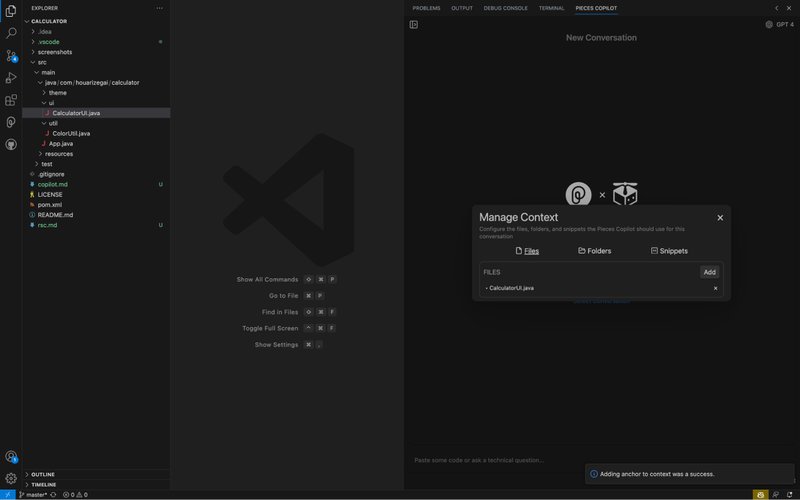Close the bottom panel

(x=789, y=8)
